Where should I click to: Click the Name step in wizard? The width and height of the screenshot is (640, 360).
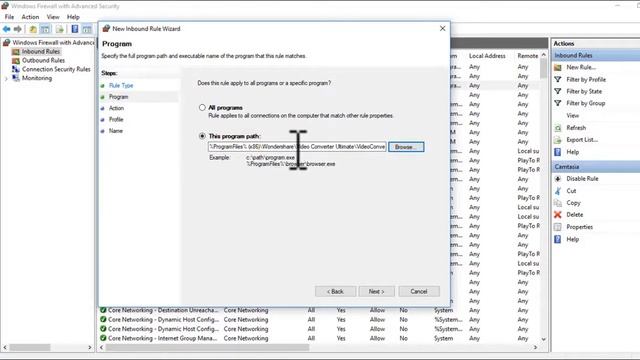116,131
